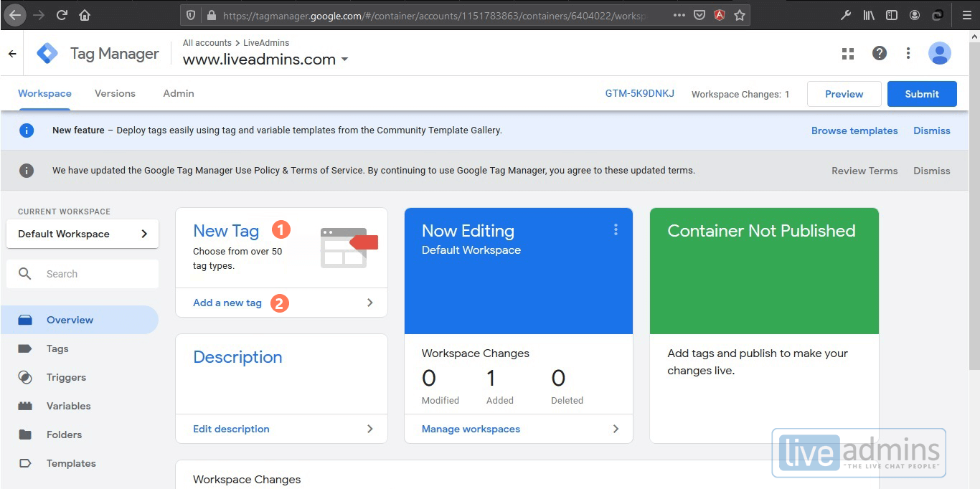Expand the www.liveadmins.com container dropdown
Viewport: 980px width, 489px height.
pyautogui.click(x=344, y=60)
